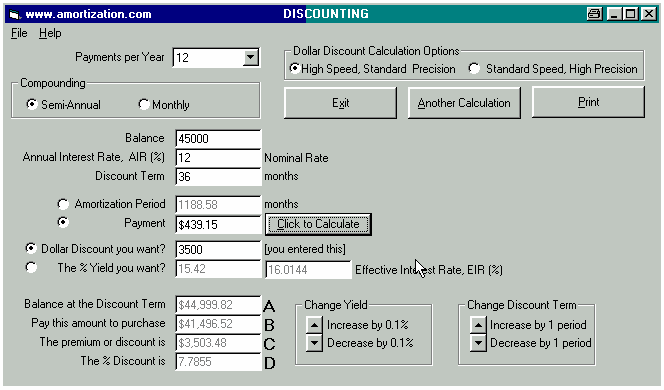The width and height of the screenshot is (664, 390).
Task: Click the % Yield field showing 15.42
Action: click(x=218, y=269)
